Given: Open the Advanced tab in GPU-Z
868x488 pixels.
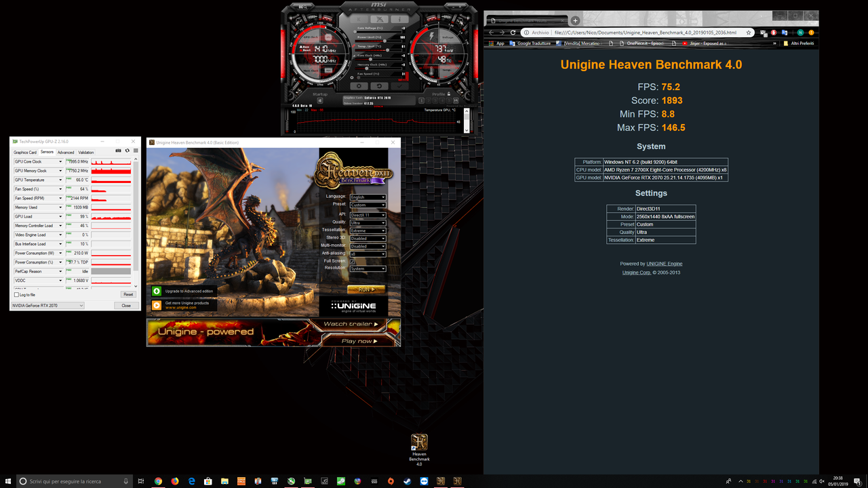Looking at the screenshot, I should (66, 152).
